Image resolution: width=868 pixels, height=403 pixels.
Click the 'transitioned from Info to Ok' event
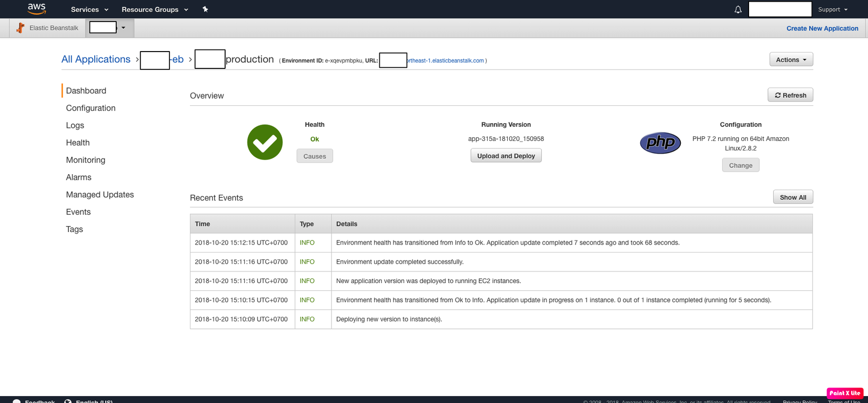pos(508,243)
